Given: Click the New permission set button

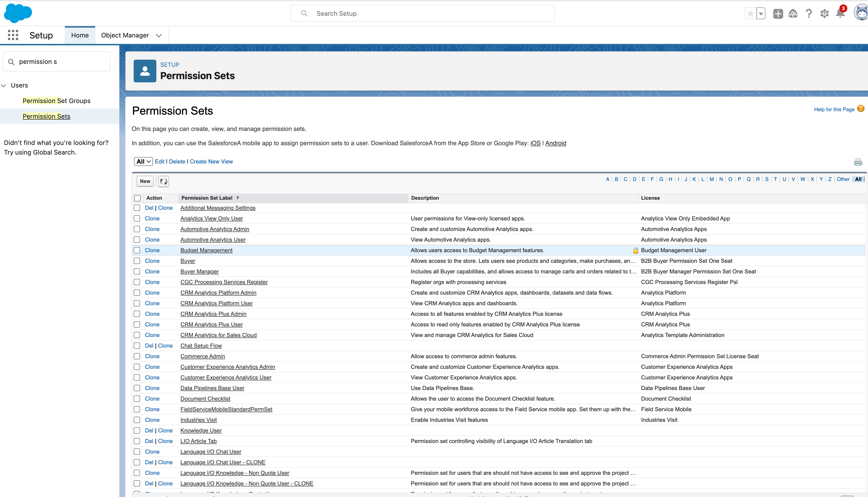Looking at the screenshot, I should tap(145, 181).
